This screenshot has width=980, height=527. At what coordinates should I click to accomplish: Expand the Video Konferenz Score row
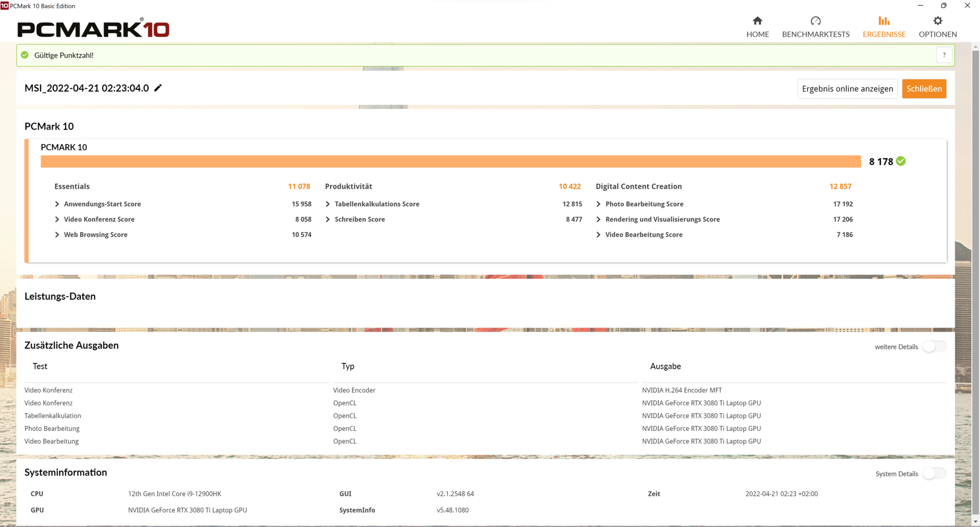(x=57, y=219)
